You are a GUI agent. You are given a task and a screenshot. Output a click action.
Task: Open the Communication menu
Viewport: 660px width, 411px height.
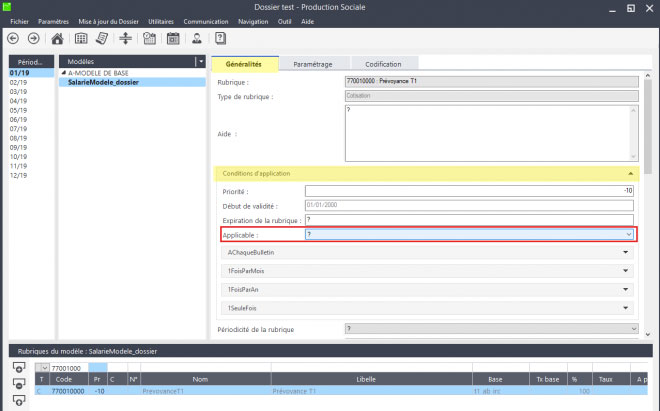click(x=206, y=21)
